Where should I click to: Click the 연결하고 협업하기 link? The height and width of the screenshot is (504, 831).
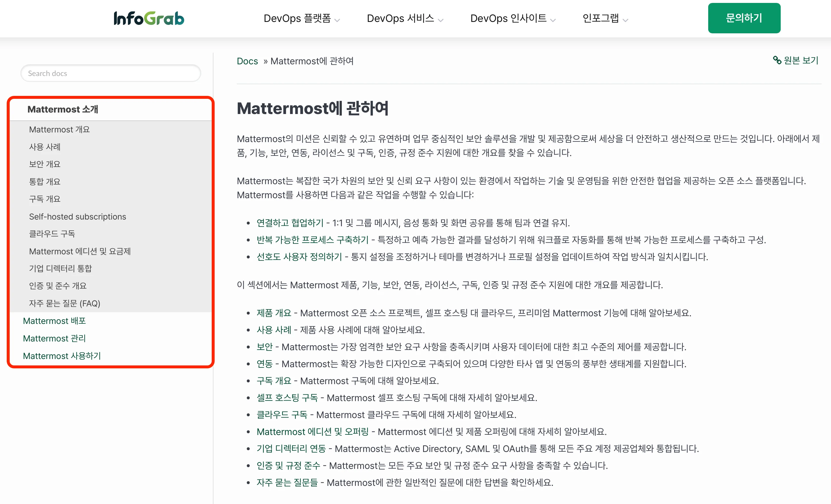coord(290,222)
